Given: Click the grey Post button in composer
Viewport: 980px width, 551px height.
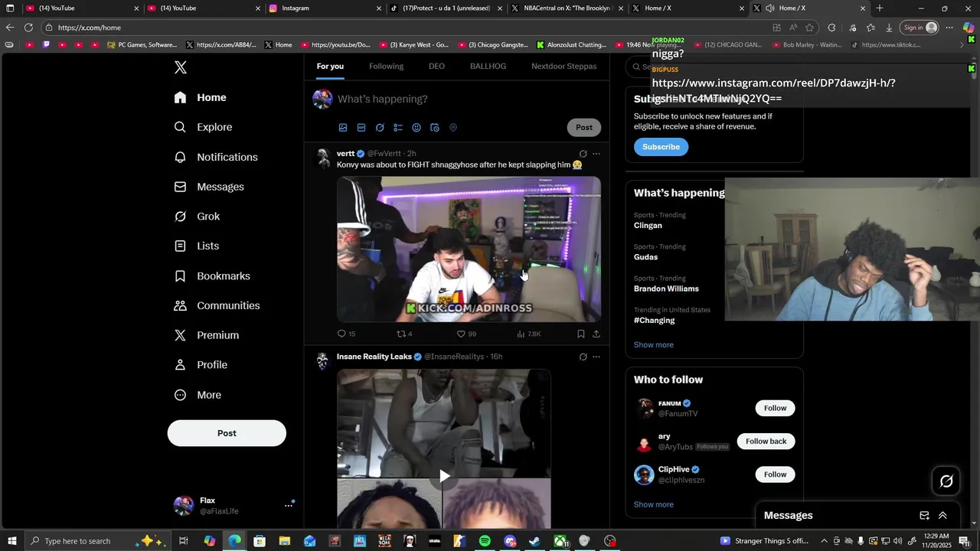Looking at the screenshot, I should (584, 127).
